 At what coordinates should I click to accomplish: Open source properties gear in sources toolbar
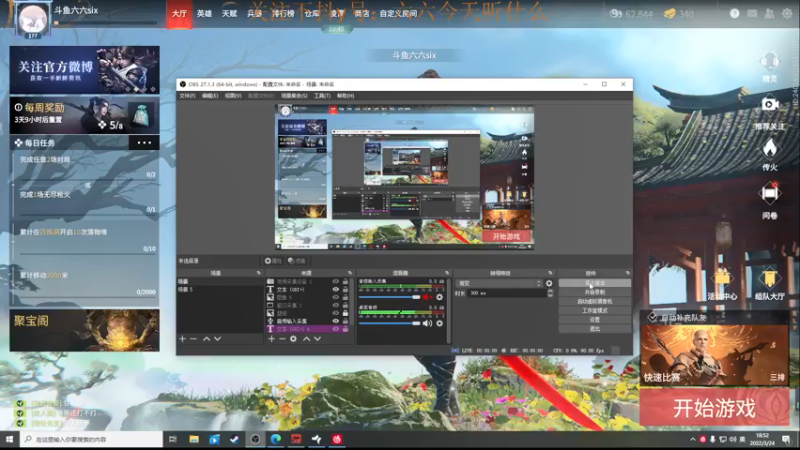point(293,339)
